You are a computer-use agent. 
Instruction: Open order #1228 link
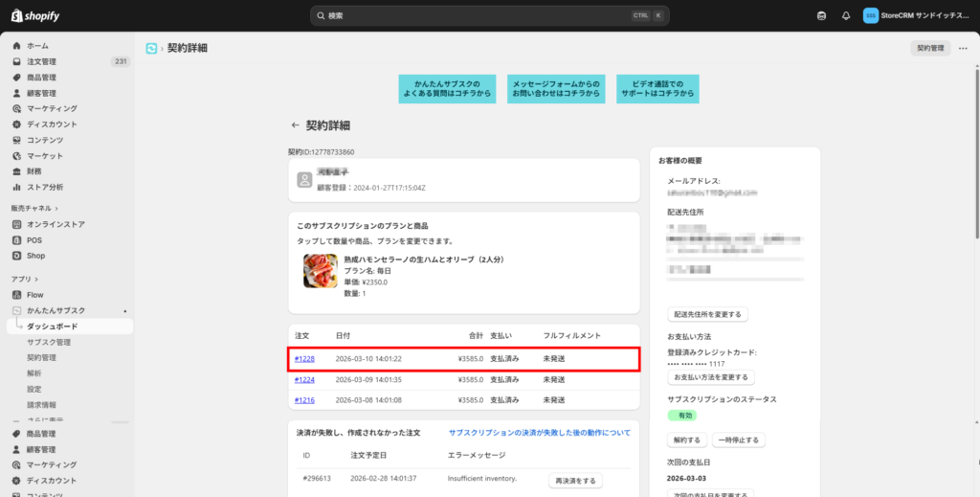point(304,359)
